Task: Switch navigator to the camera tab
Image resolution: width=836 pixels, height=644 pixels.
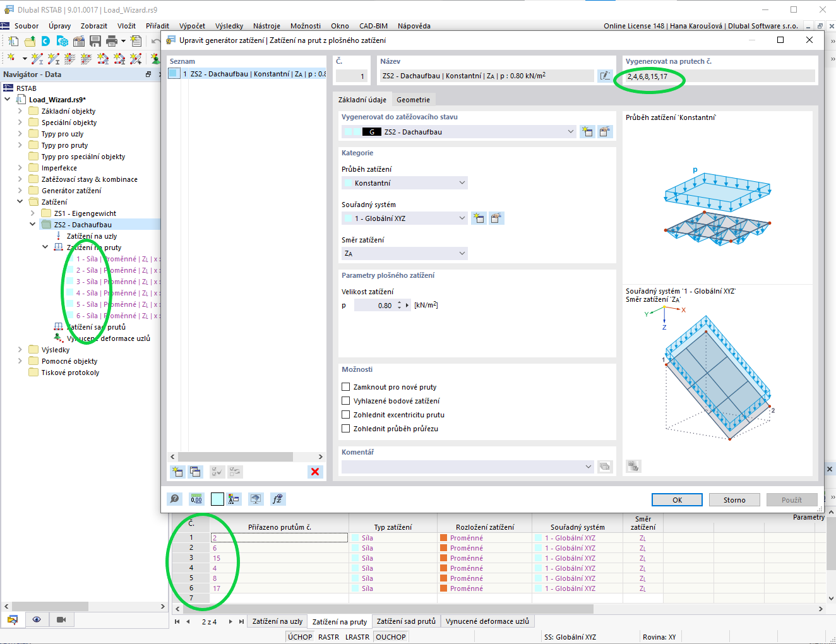Action: click(61, 619)
